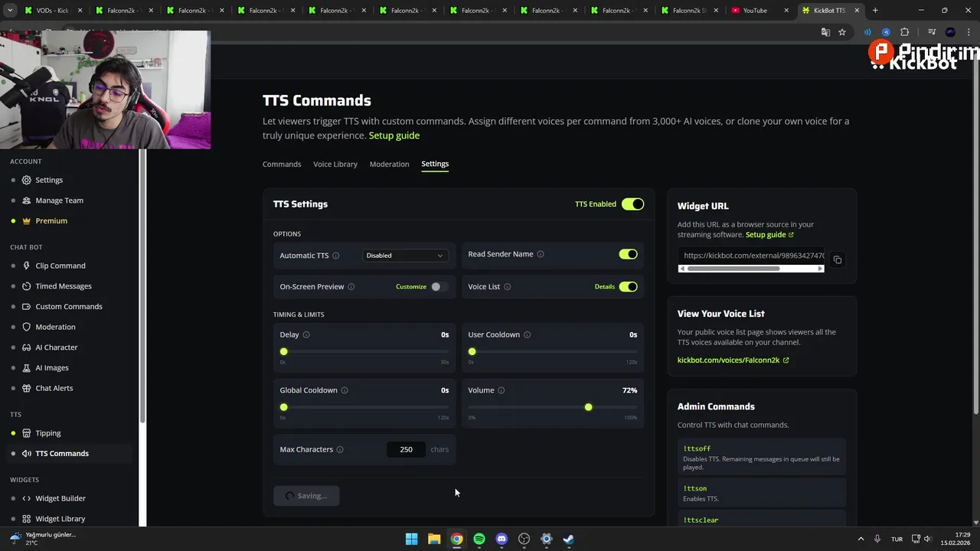
Task: Open Premium in sidebar
Action: 51,220
